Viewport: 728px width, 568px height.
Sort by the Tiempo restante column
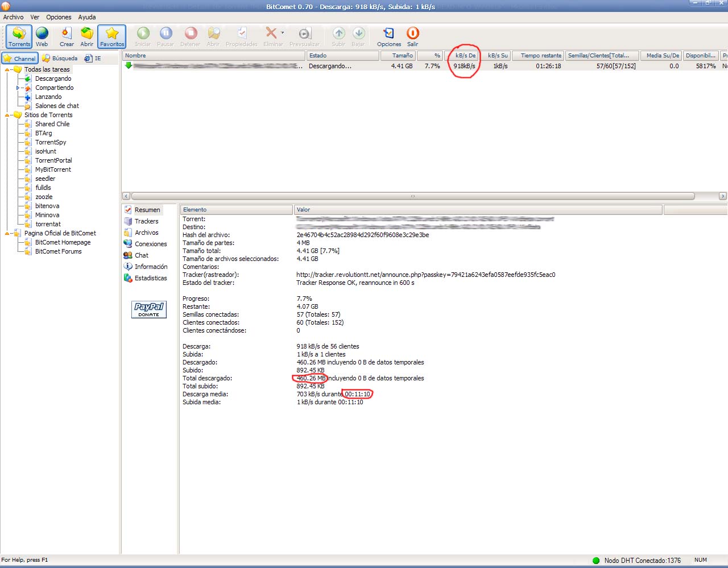538,56
